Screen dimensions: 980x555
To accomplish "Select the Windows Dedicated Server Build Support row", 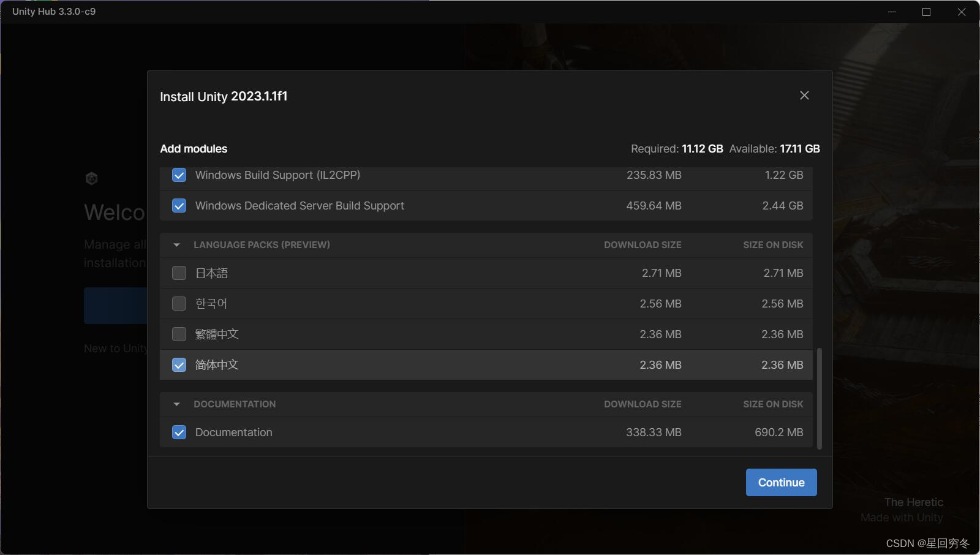I will (x=429, y=206).
